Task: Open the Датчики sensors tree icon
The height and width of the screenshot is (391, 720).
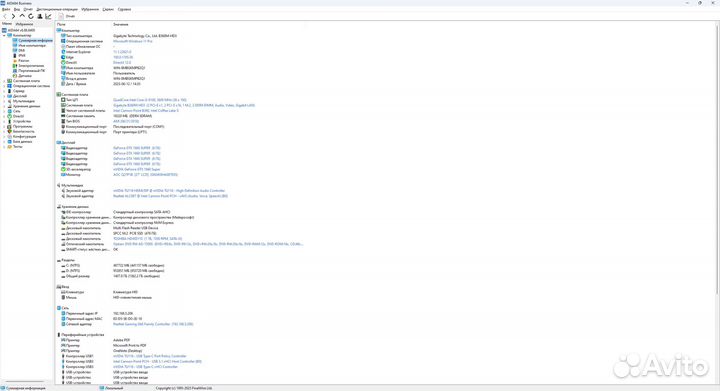Action: click(15, 76)
